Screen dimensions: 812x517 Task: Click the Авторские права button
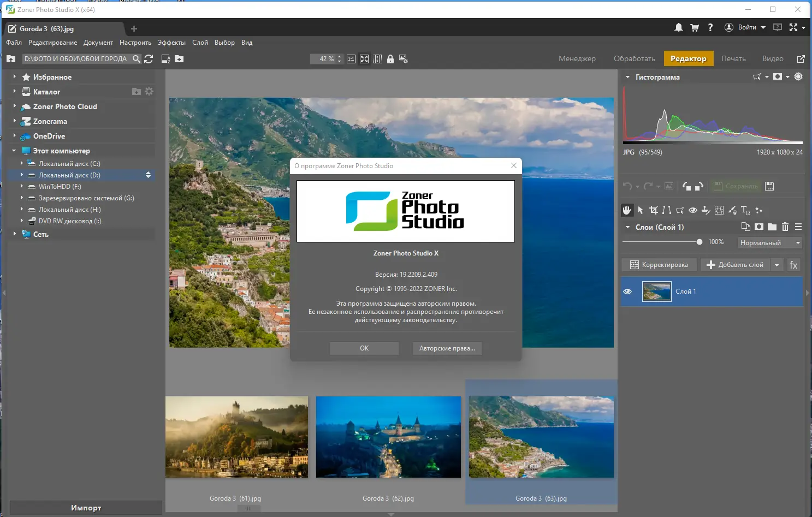tap(447, 348)
